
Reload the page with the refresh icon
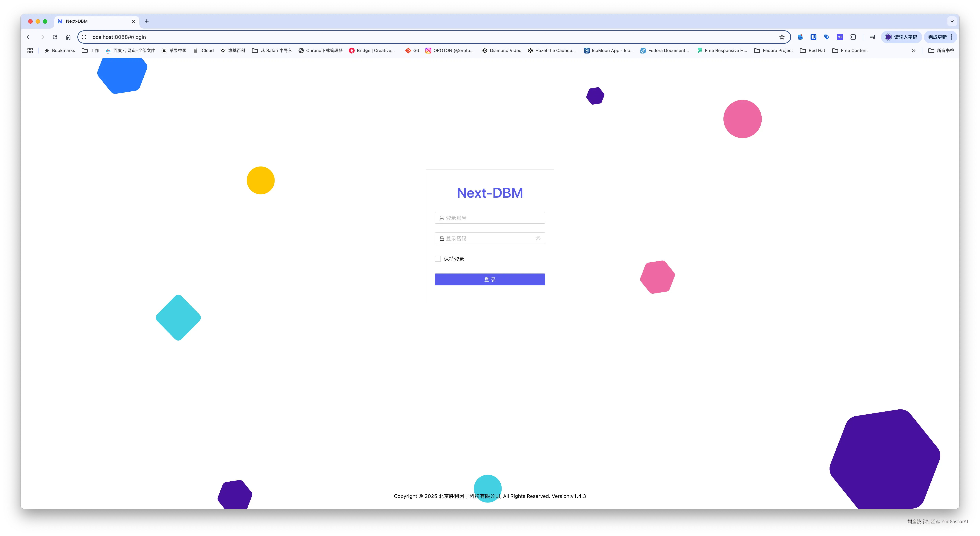[55, 37]
